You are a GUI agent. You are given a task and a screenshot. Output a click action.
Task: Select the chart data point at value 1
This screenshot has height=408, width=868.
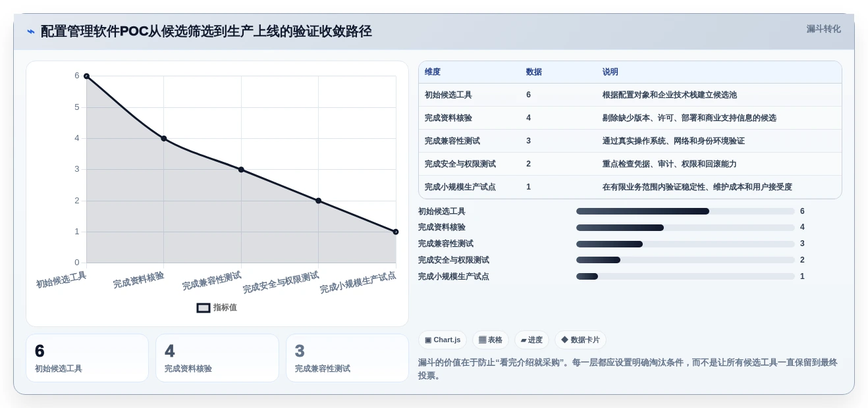(x=396, y=232)
